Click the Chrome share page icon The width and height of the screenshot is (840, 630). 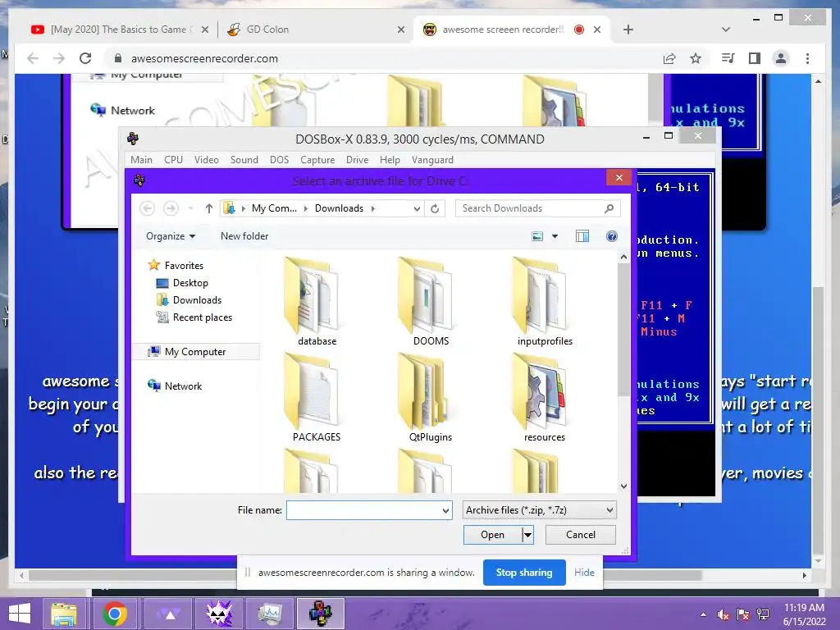pyautogui.click(x=669, y=58)
